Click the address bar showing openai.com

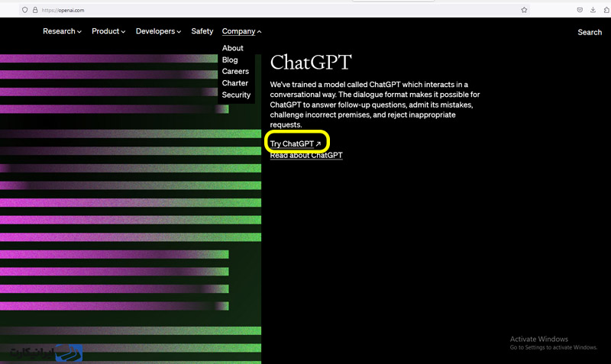tap(273, 10)
